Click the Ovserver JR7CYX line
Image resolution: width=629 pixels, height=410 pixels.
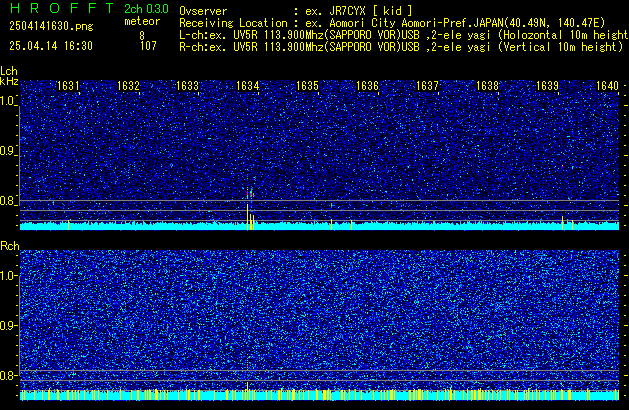pos(296,11)
